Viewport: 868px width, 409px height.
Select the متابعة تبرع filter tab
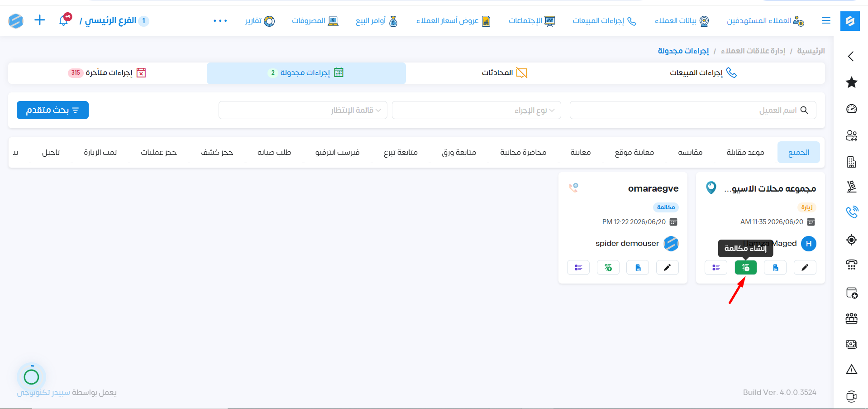(401, 152)
